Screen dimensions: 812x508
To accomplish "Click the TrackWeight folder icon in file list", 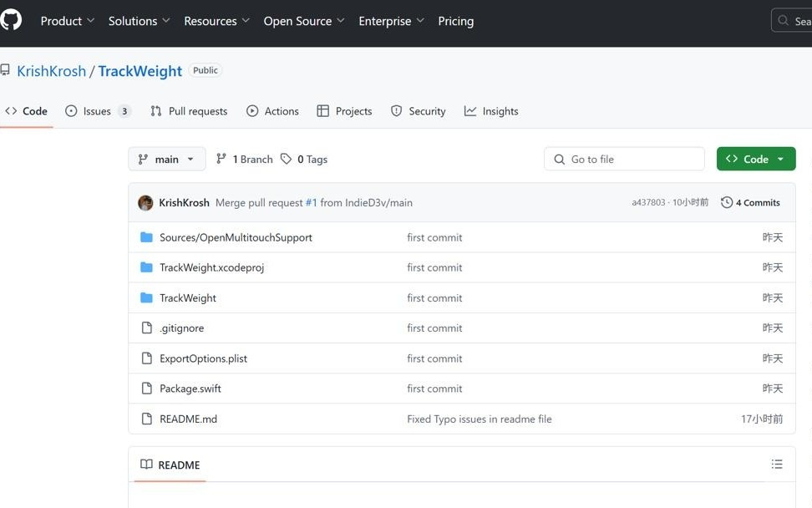I will [x=146, y=297].
